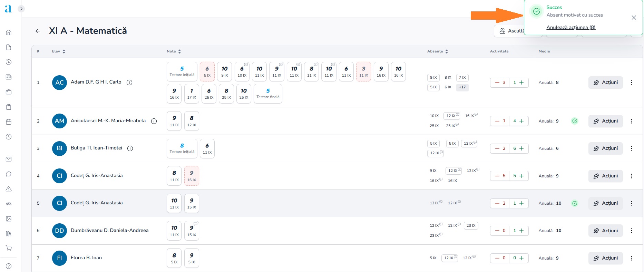
Task: Open three-dot menu for Florea B. Ioan
Action: pos(631,258)
